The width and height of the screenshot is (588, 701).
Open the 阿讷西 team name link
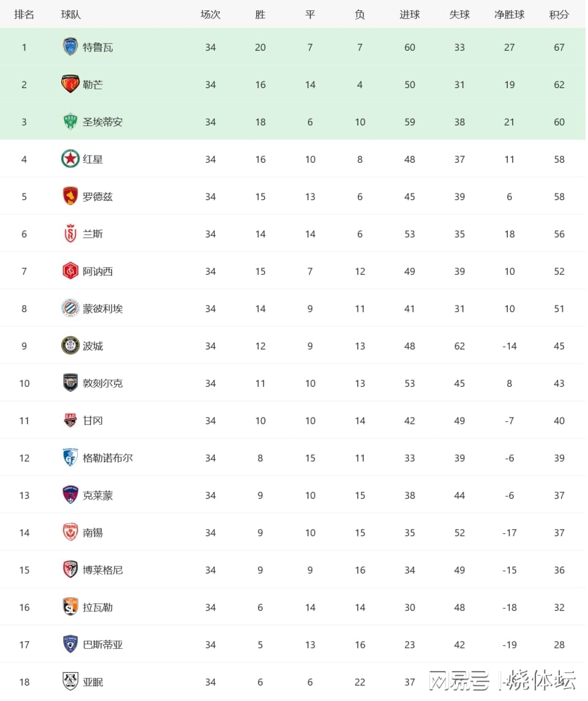click(97, 271)
